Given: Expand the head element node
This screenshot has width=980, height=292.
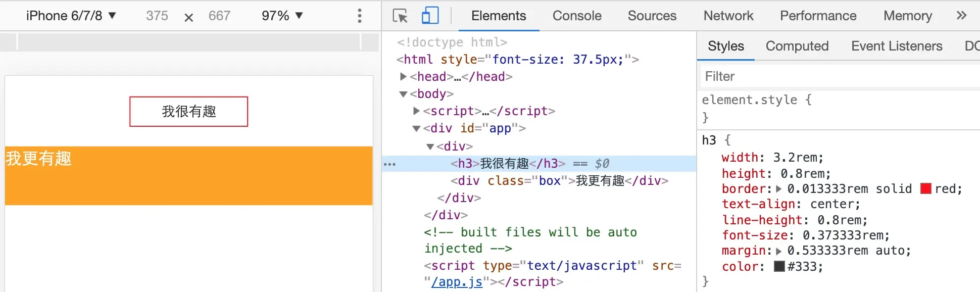Looking at the screenshot, I should (x=403, y=76).
